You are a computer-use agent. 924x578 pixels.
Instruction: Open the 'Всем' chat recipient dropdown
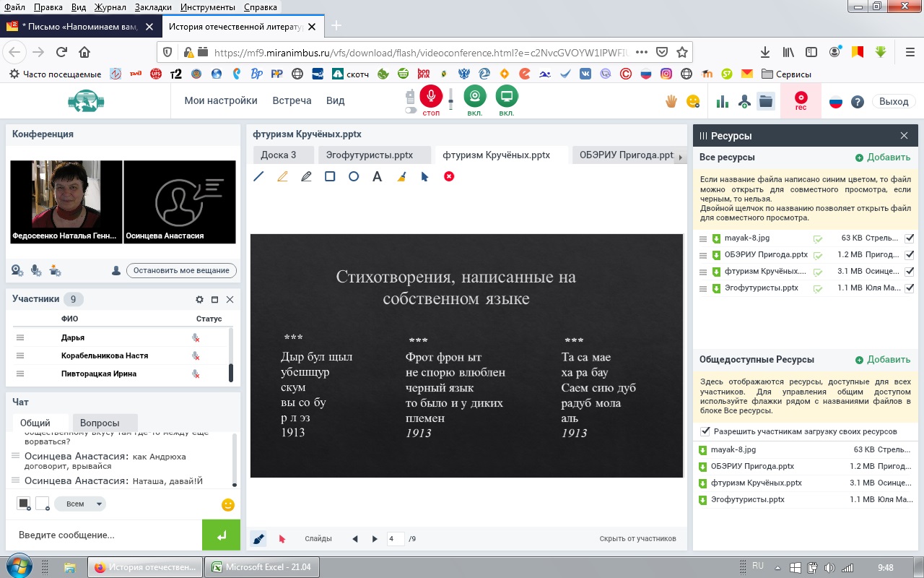click(80, 504)
